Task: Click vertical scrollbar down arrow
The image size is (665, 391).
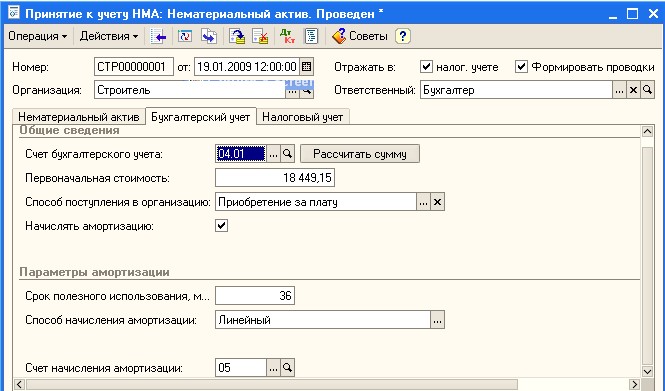Action: (647, 372)
